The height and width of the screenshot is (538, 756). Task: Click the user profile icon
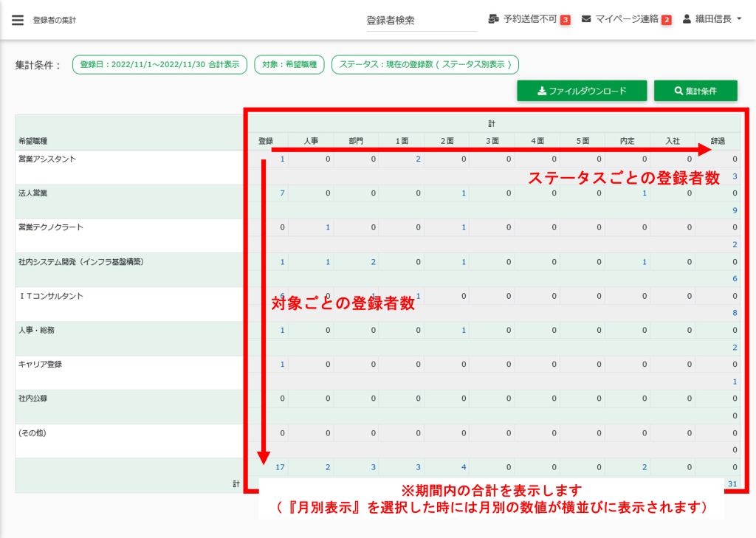pos(687,19)
